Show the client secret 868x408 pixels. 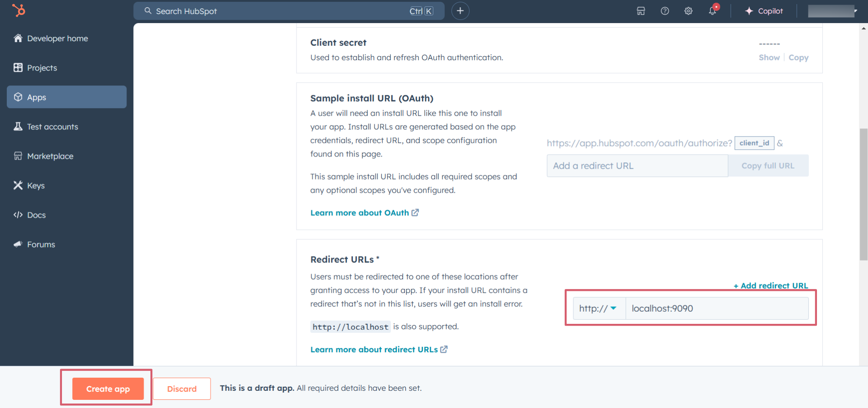click(x=769, y=57)
